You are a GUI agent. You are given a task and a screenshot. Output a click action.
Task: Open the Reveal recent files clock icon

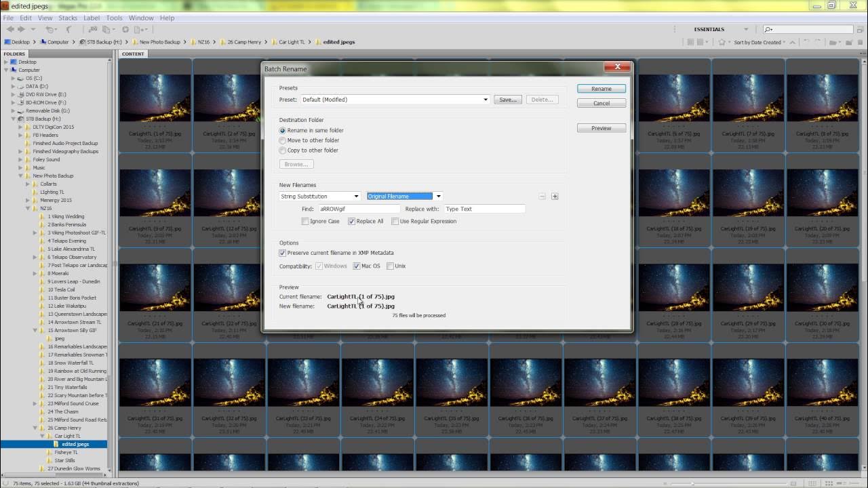pyautogui.click(x=51, y=30)
